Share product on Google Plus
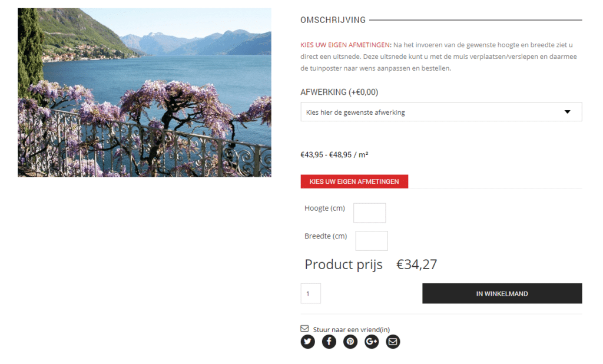Screen dimensions: 603x364 point(372,342)
